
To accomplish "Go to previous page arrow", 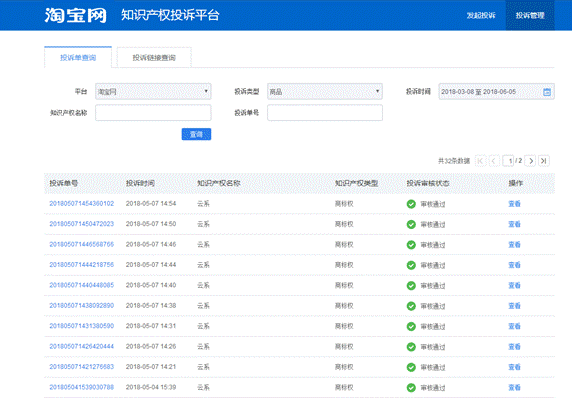I will (x=494, y=161).
